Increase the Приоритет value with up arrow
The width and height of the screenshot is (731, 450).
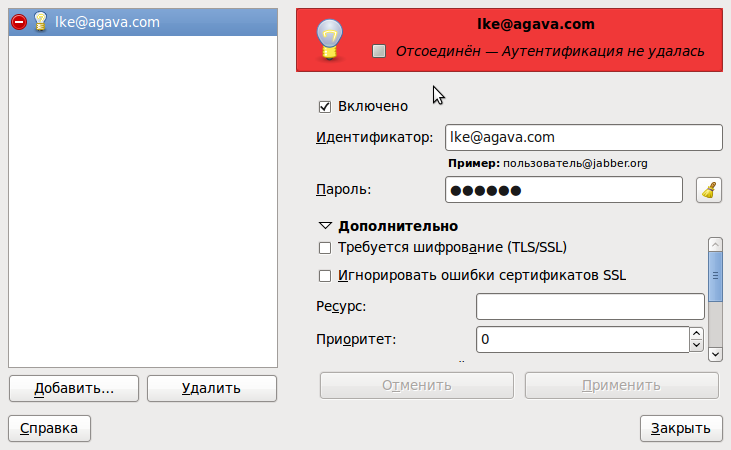(x=696, y=333)
